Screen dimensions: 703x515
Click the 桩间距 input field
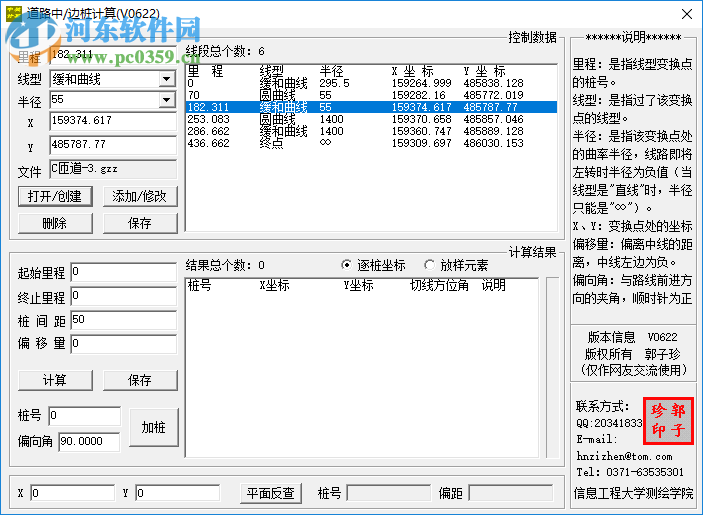[x=124, y=320]
